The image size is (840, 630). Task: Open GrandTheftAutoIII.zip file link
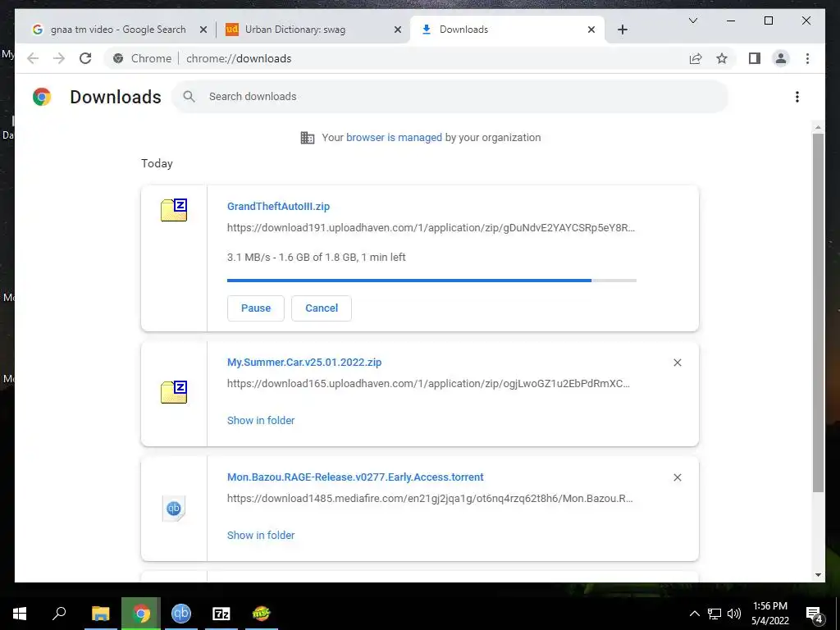pyautogui.click(x=278, y=206)
